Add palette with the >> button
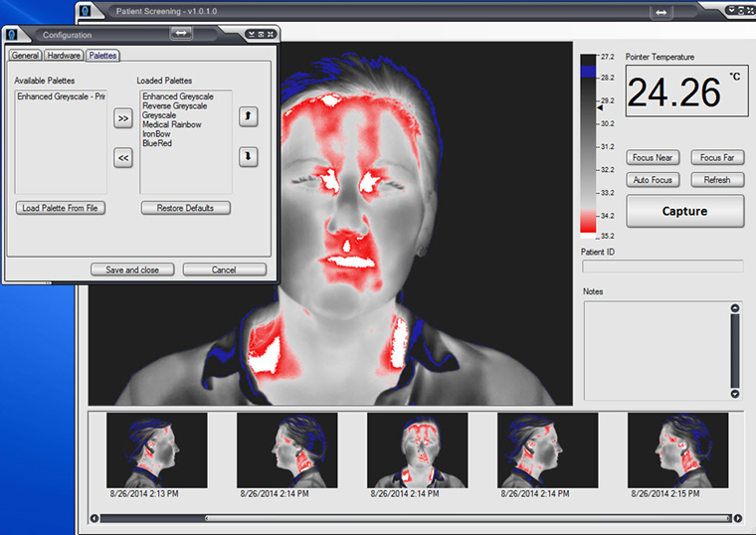 123,118
